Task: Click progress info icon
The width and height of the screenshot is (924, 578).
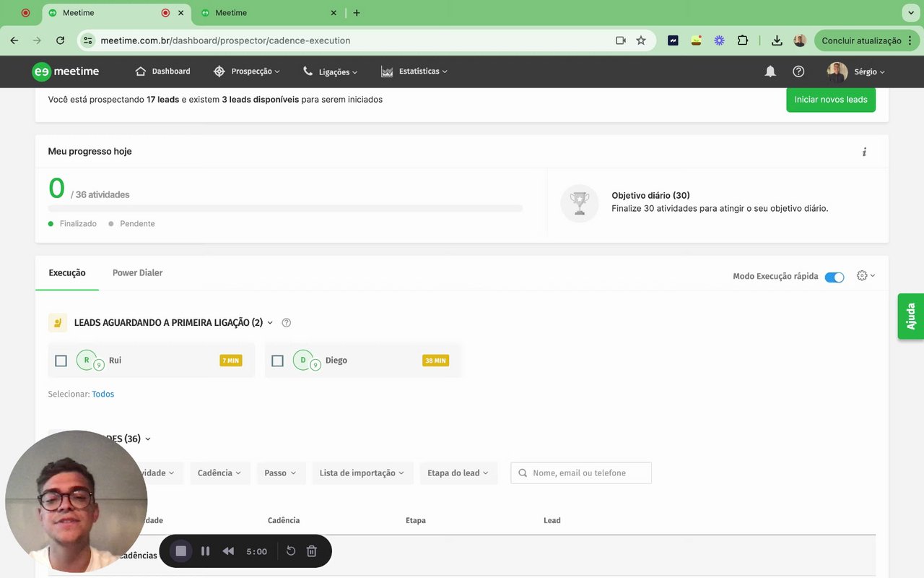Action: coord(864,152)
